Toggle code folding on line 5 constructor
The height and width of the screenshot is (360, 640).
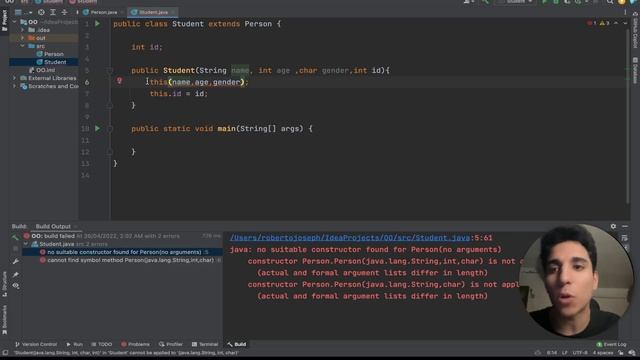(x=110, y=71)
